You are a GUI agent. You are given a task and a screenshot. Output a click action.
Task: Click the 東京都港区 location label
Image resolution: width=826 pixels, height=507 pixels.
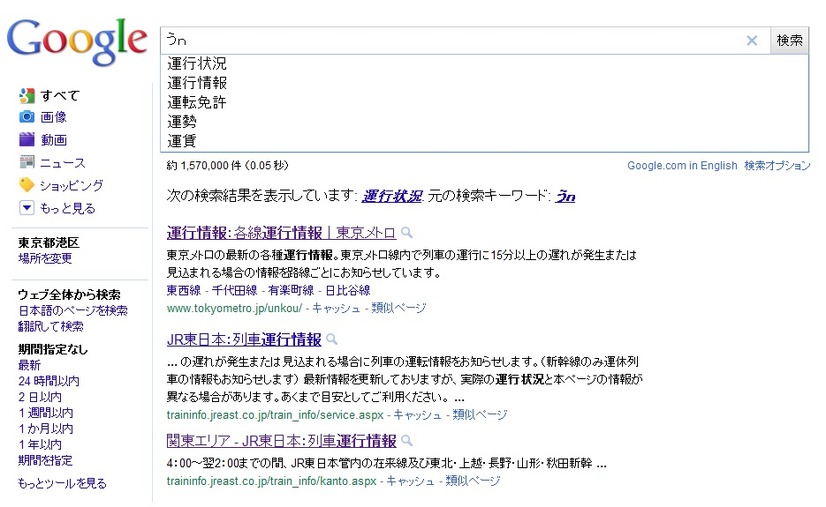(x=48, y=243)
